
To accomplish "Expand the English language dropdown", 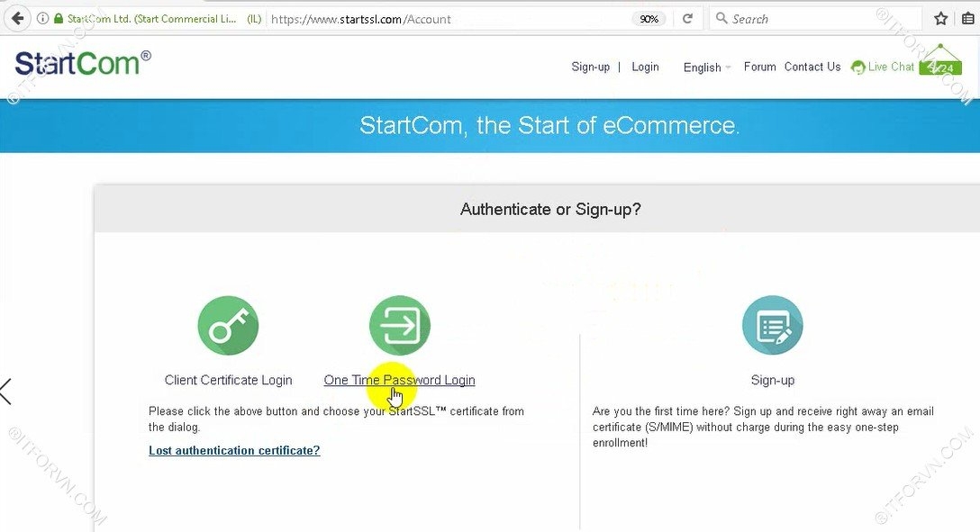I will point(707,68).
